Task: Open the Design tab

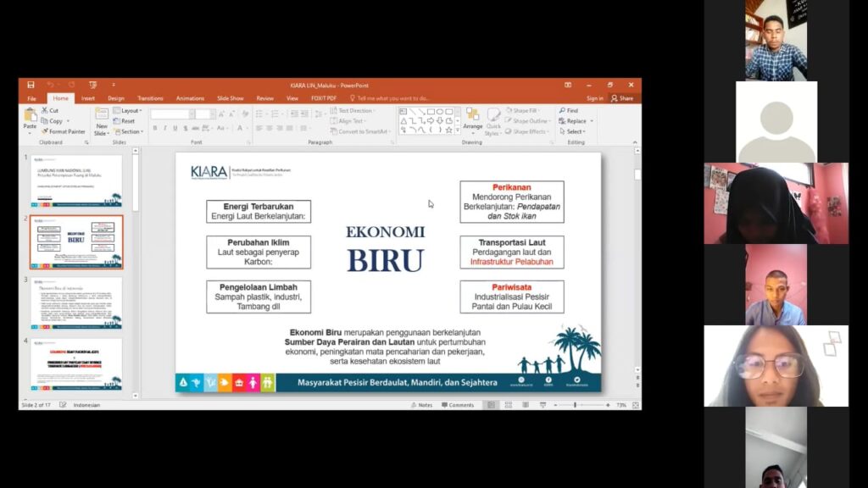Action: coord(115,98)
